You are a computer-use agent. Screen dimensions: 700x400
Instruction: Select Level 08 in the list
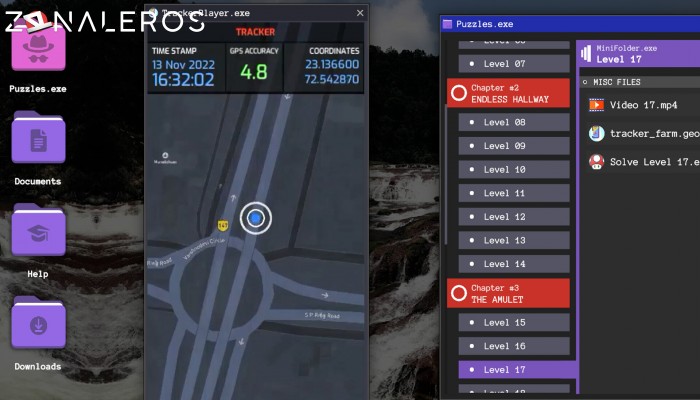(513, 122)
